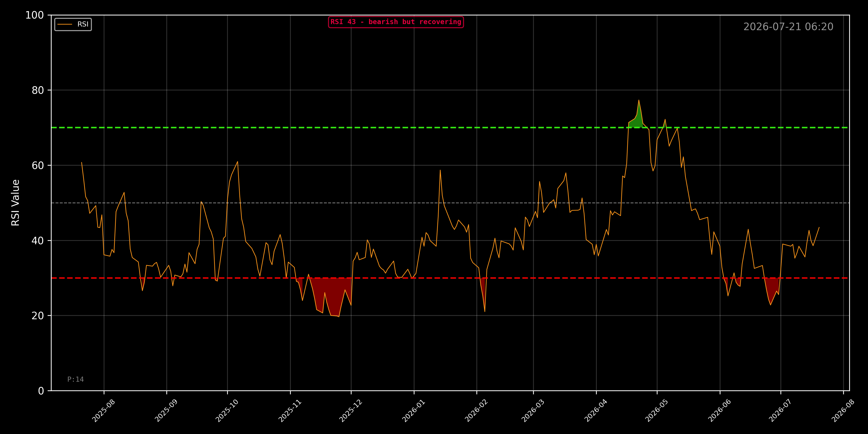Click the RSI Value axis title
Screen dimensions: 868x434
pyautogui.click(x=15, y=203)
